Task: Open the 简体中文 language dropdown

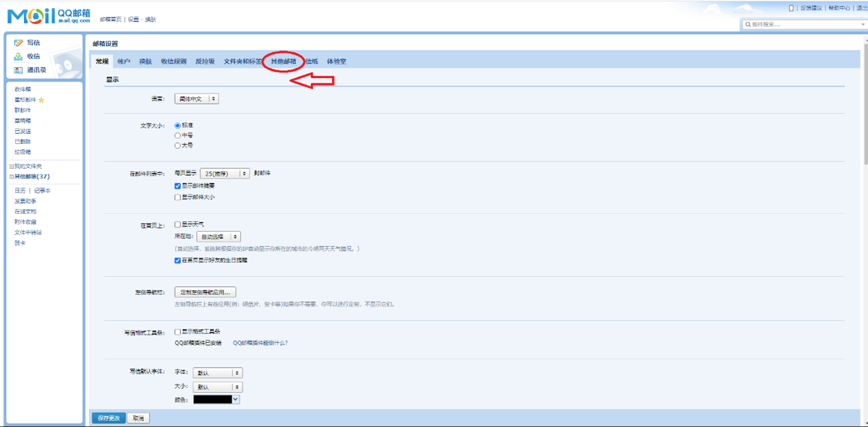Action: (196, 99)
